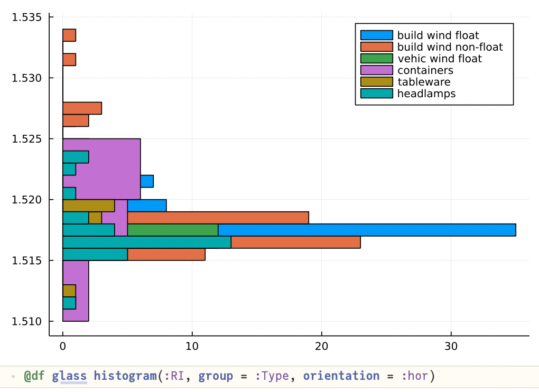
Task: Click the olive tableware legend swatch
Action: click(376, 82)
